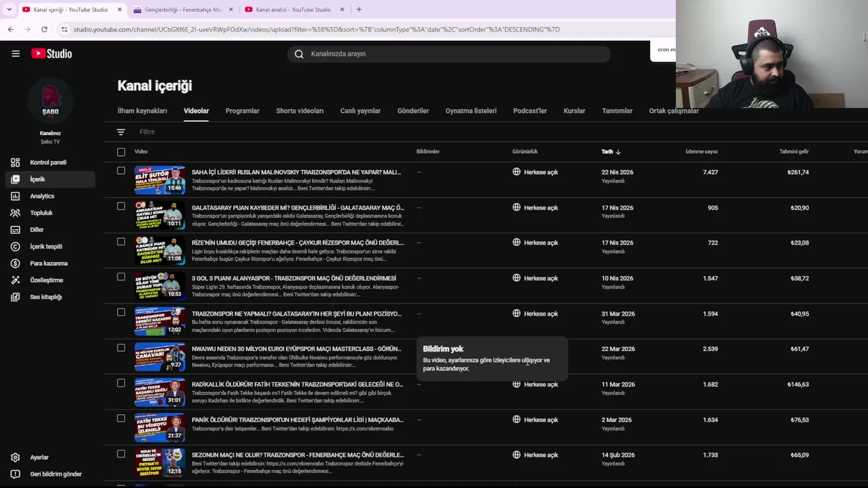This screenshot has height=488, width=868.
Task: Go back with the browser back arrow
Action: point(11,29)
